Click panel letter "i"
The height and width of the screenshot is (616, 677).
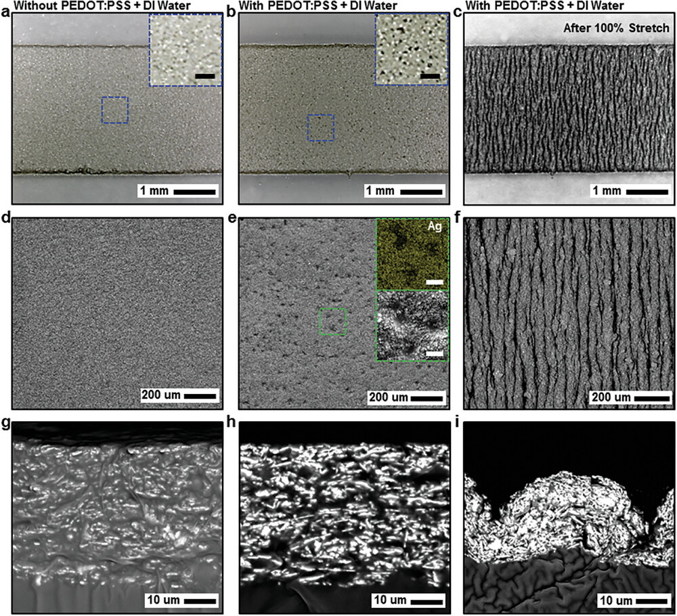click(x=458, y=422)
